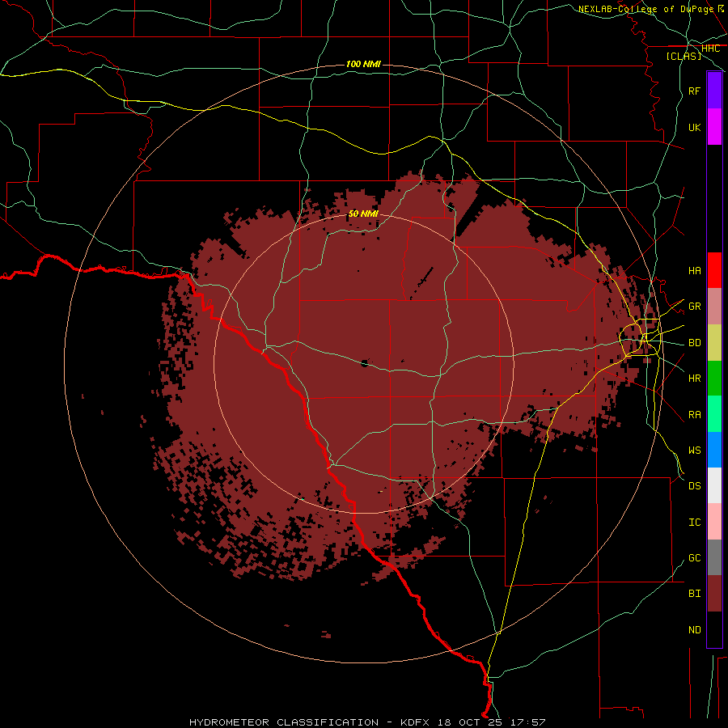Click the black radar site dot at center
Screen dimensions: 728x728
(x=365, y=363)
